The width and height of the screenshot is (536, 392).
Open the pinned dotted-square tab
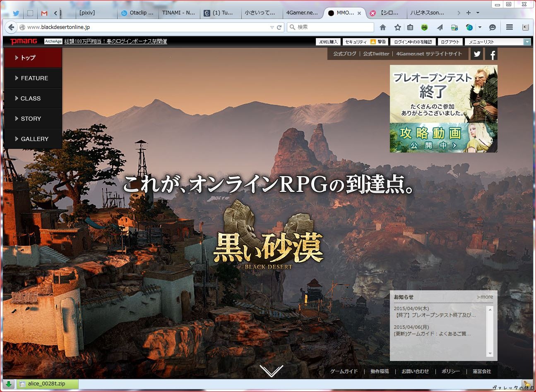30,13
